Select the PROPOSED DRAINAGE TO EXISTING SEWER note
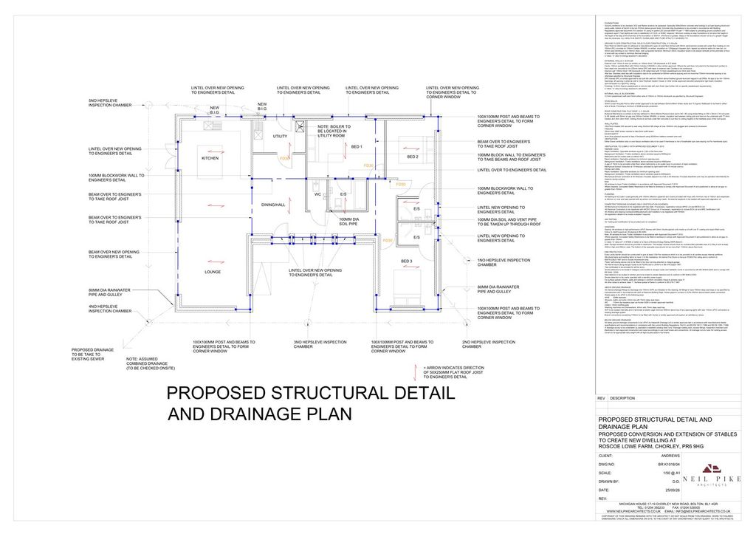 [x=92, y=355]
